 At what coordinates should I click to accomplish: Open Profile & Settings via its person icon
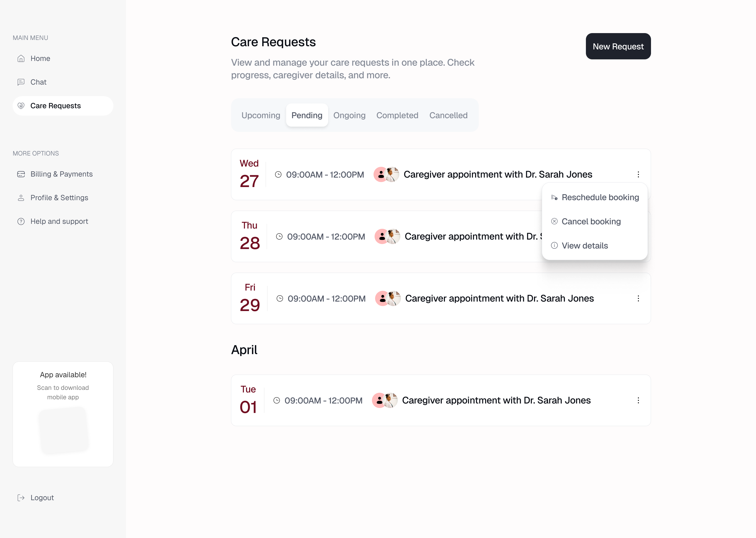(21, 198)
